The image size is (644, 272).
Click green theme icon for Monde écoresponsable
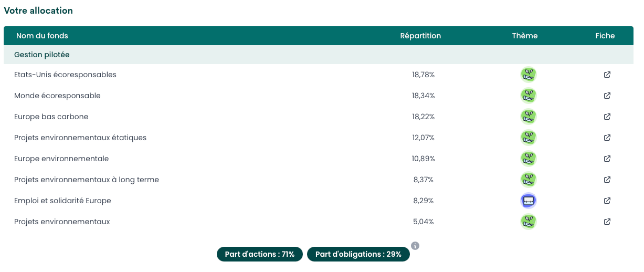coord(529,96)
